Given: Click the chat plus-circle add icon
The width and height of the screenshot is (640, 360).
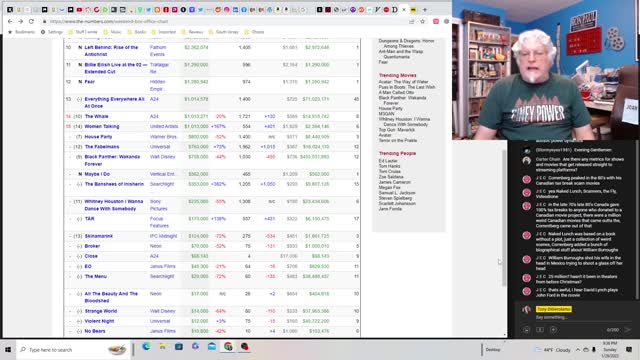Looking at the screenshot, I should tap(553, 329).
